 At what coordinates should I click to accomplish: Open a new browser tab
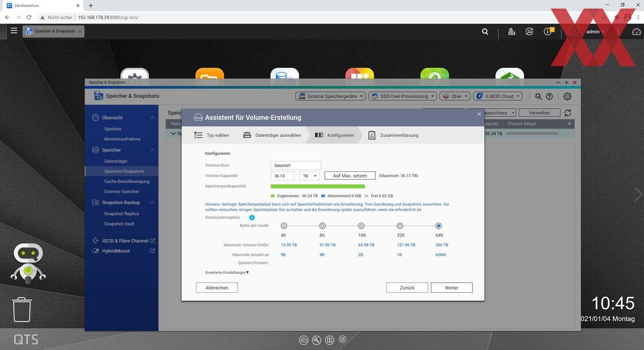91,6
